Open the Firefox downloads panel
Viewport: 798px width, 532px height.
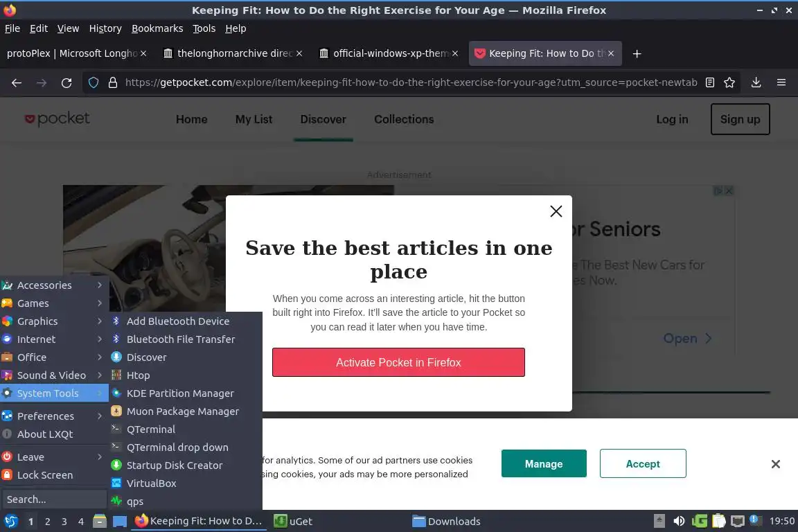coord(756,82)
